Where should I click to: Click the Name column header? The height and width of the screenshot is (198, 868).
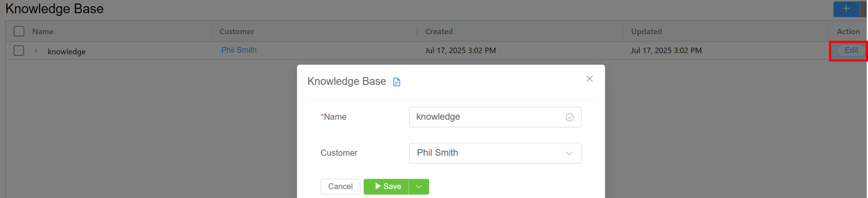[42, 31]
